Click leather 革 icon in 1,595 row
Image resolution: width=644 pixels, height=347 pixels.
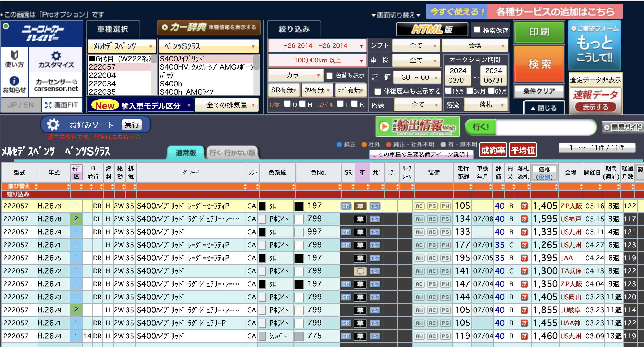coord(360,219)
